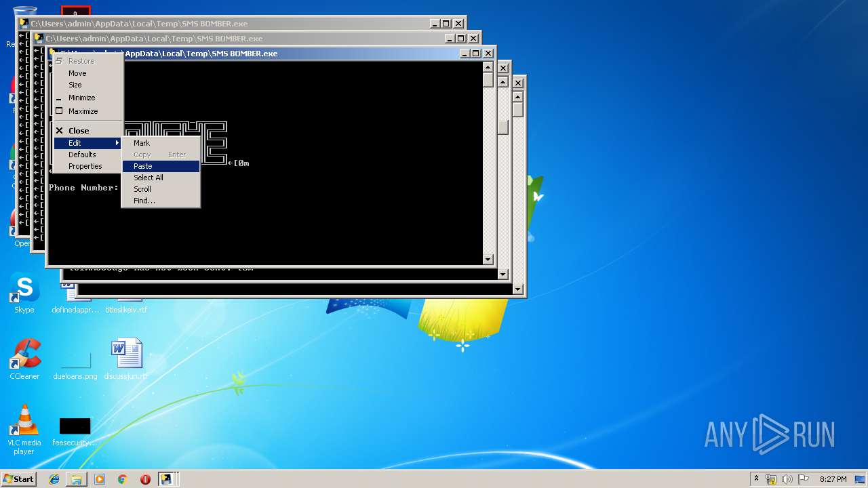868x488 pixels.
Task: Click the rearmost console scrollbar down arrow
Action: coord(517,289)
